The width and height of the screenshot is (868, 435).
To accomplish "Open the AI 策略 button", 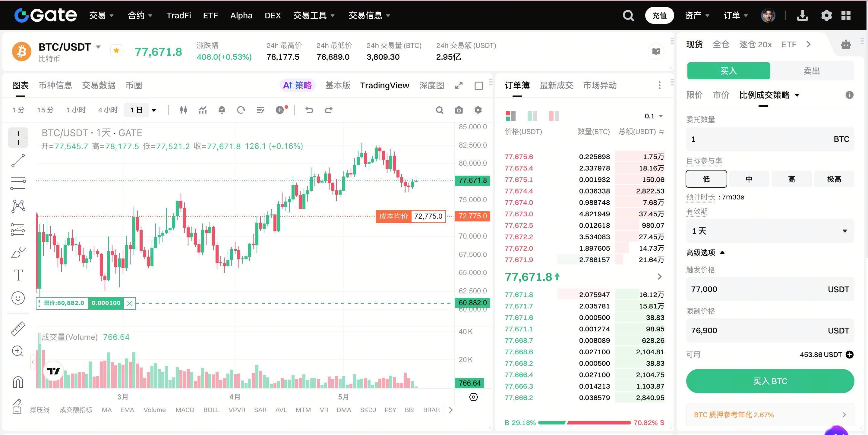I will click(297, 86).
